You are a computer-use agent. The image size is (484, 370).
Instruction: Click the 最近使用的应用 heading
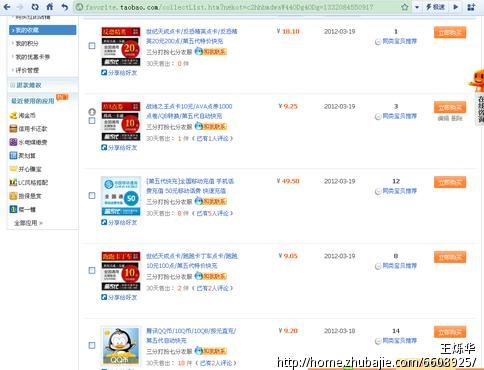coord(33,101)
